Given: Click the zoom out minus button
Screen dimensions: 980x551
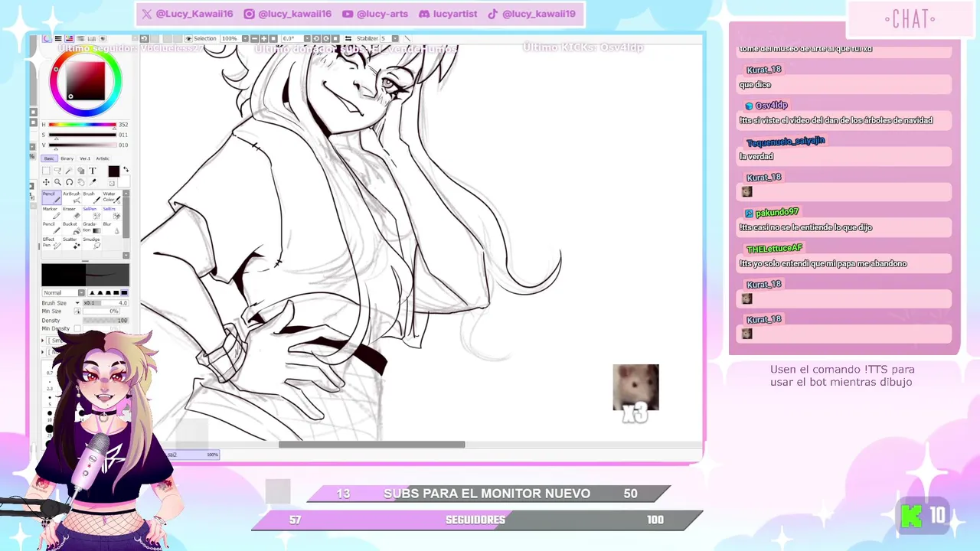Looking at the screenshot, I should [x=254, y=38].
